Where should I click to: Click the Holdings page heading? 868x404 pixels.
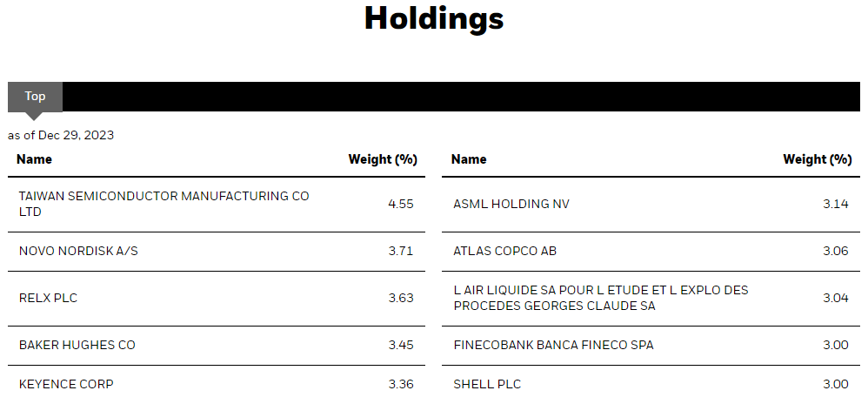point(433,18)
